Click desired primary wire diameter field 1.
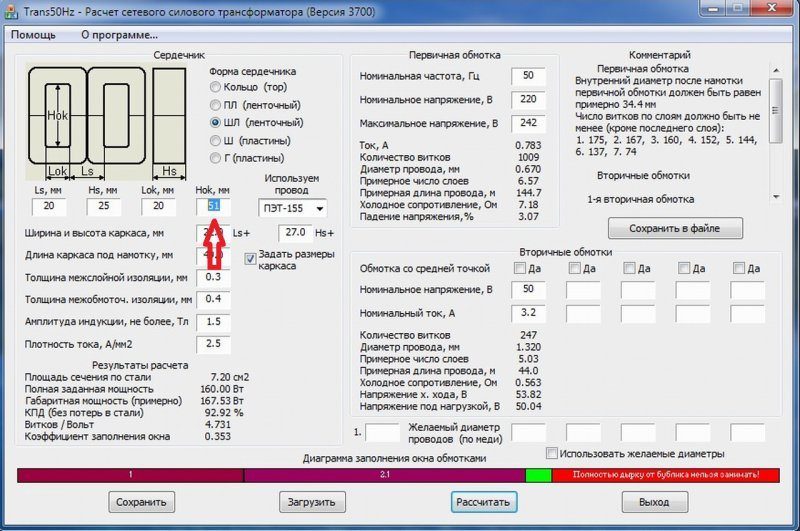This screenshot has height=531, width=800. 383,433
